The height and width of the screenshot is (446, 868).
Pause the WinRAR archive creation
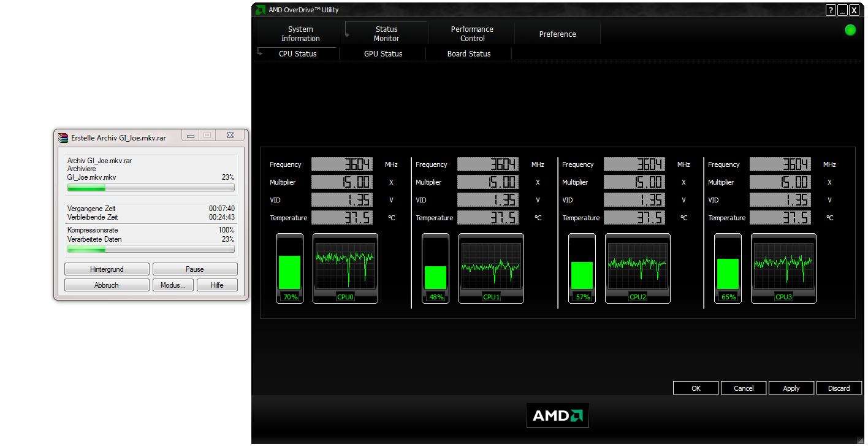point(195,269)
